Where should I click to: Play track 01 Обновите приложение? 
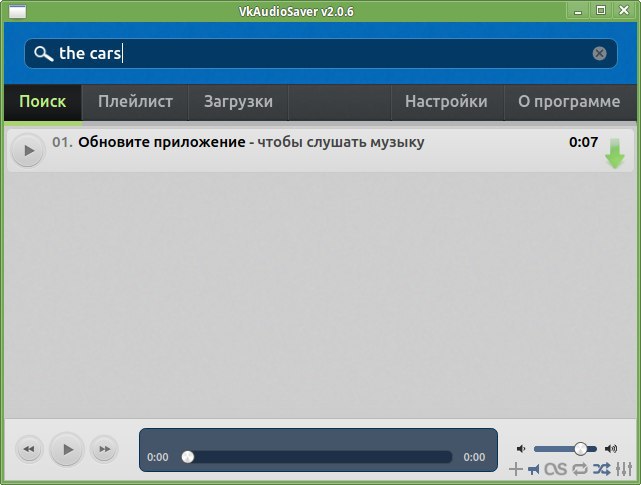(28, 150)
